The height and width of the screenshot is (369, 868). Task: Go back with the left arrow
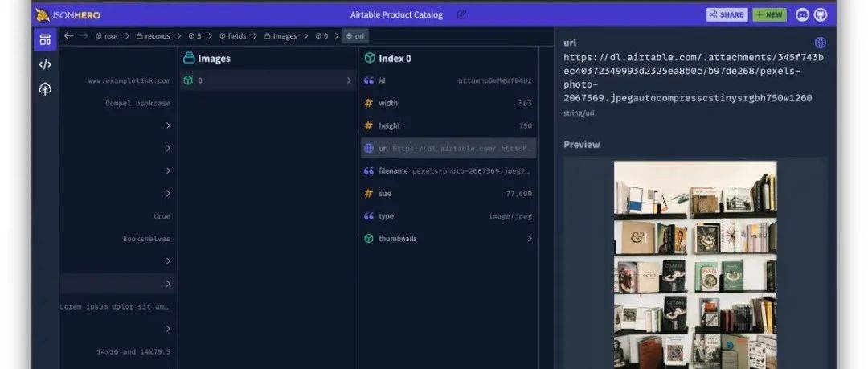coord(68,36)
